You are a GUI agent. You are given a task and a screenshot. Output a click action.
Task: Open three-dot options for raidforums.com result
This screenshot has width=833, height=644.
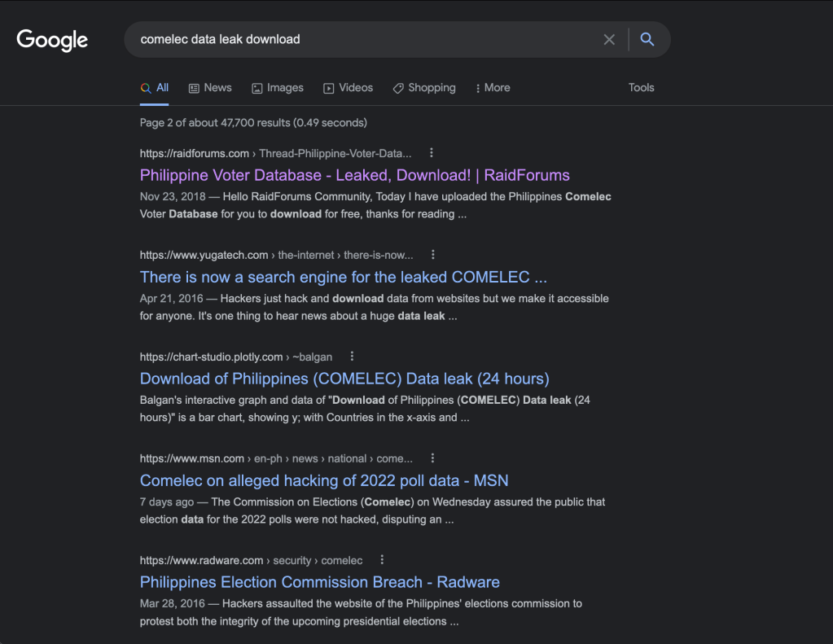pyautogui.click(x=432, y=152)
